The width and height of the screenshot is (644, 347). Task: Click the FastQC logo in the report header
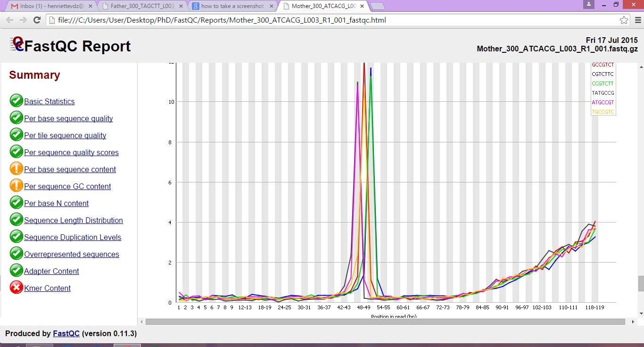pos(17,44)
